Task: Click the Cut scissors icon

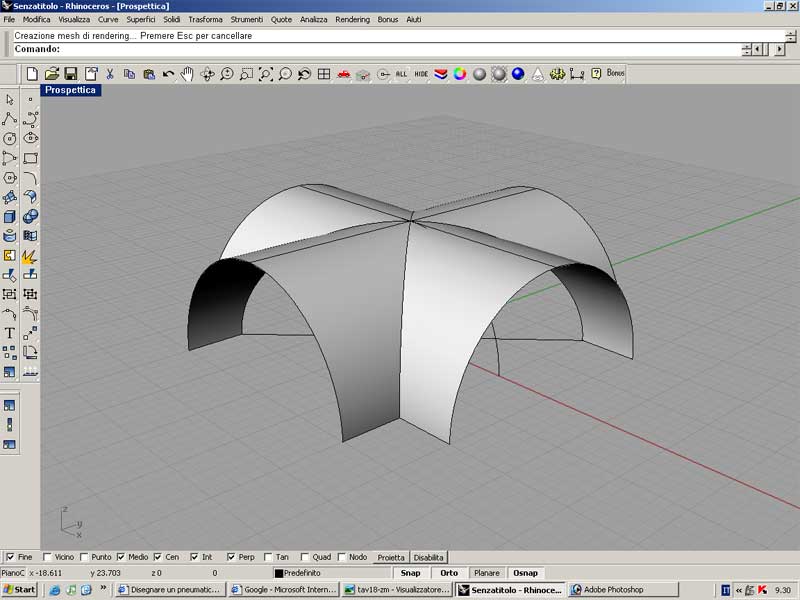Action: 110,74
